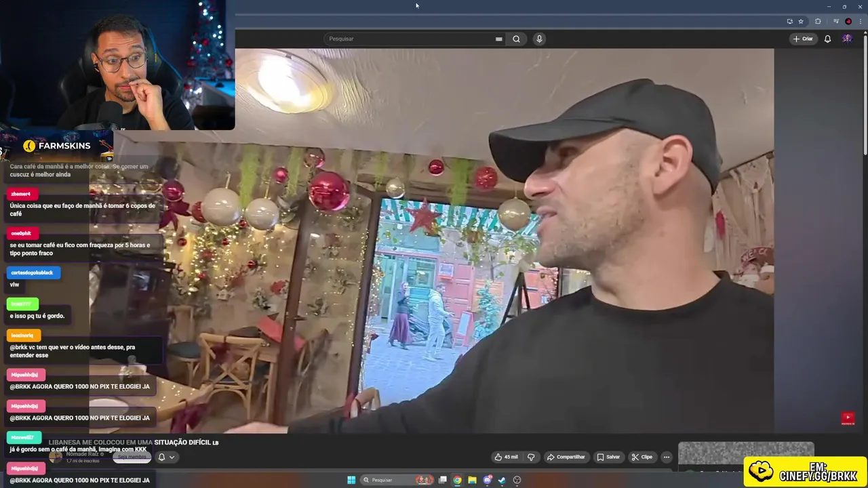
Task: Open Chrome extensions puzzle icon
Action: [x=818, y=21]
